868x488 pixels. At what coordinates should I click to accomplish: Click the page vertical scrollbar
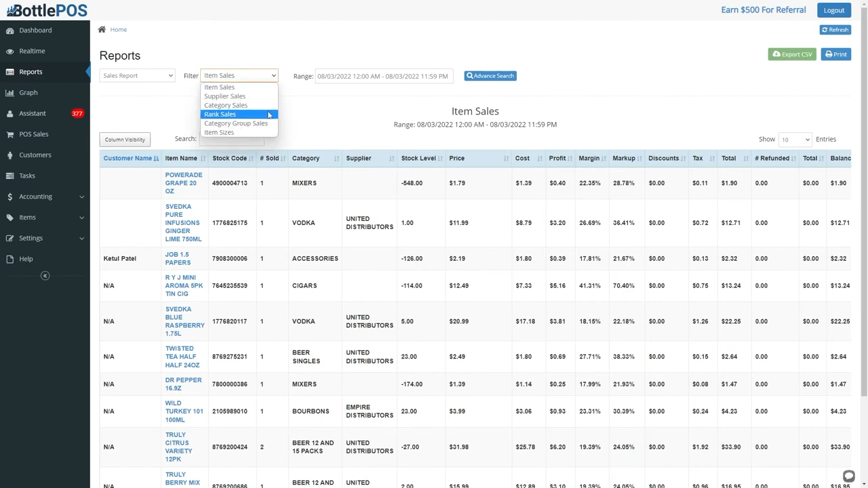click(x=864, y=203)
